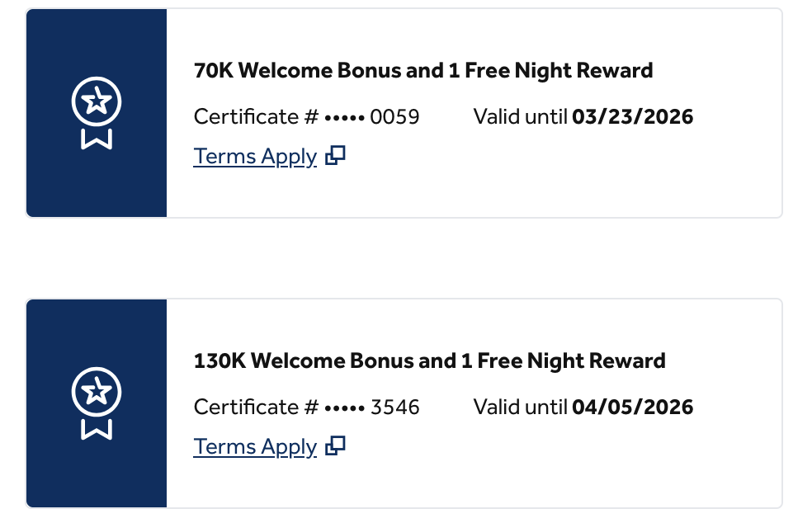Click the external link icon for certificate 0059
This screenshot has width=812, height=523.
[x=335, y=156]
